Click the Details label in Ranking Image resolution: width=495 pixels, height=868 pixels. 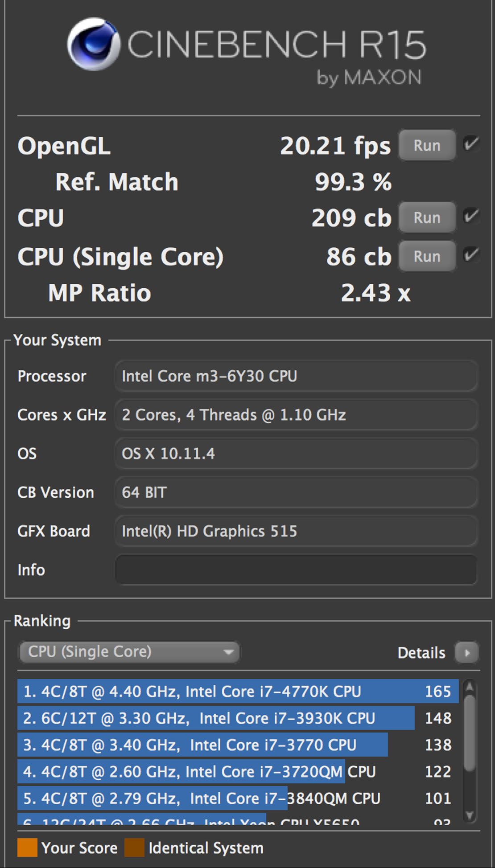421,653
